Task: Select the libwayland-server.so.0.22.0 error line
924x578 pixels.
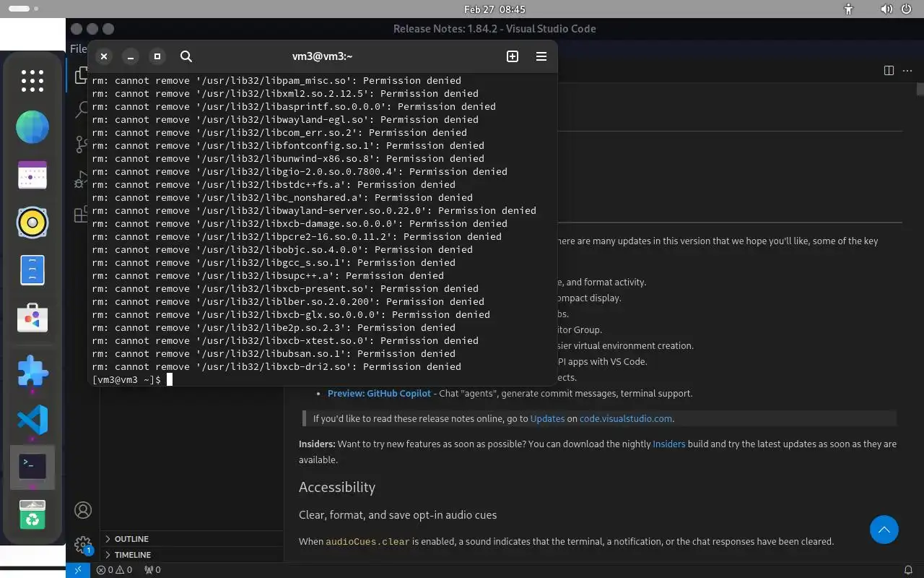Action: pyautogui.click(x=314, y=211)
